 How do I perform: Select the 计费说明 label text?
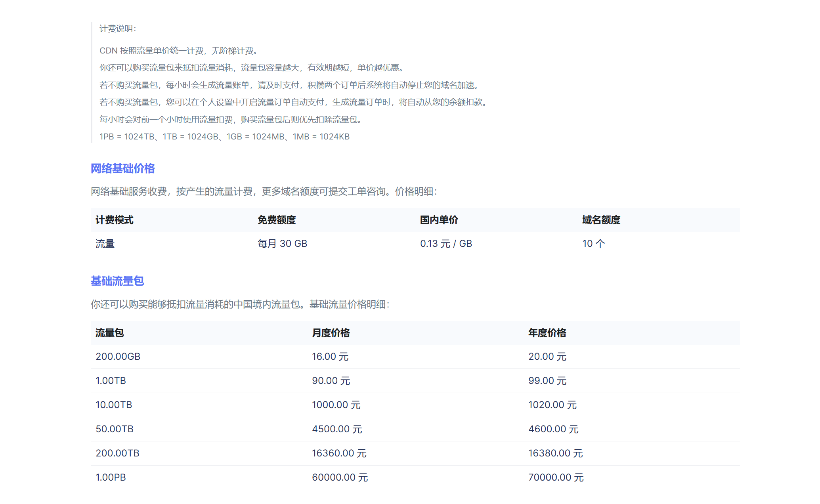point(118,29)
